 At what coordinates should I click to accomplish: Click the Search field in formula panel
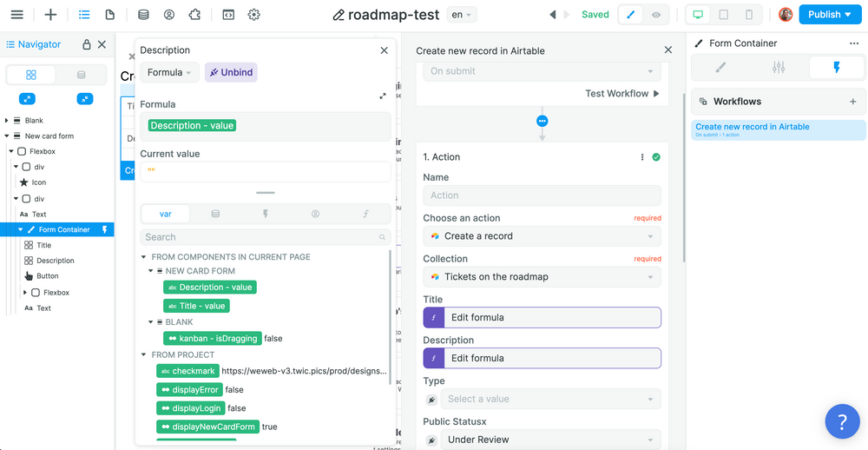tap(260, 237)
